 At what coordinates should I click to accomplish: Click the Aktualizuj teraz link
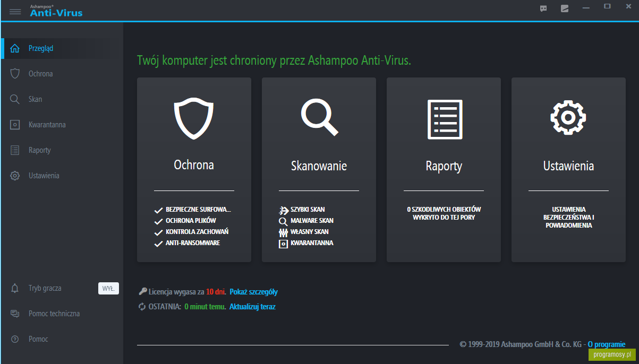click(252, 307)
